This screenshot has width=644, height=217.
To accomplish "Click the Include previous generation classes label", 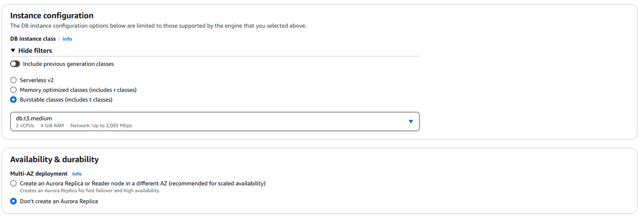I will pyautogui.click(x=68, y=64).
